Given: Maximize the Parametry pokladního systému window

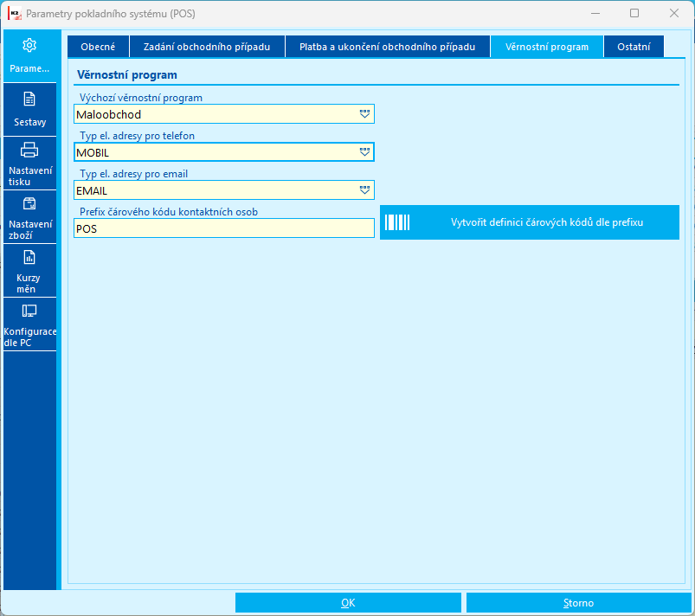Looking at the screenshot, I should [634, 13].
